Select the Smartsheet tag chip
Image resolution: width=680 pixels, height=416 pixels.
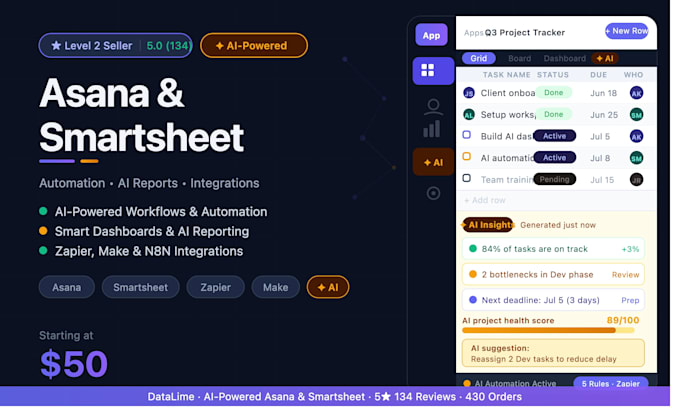point(140,287)
